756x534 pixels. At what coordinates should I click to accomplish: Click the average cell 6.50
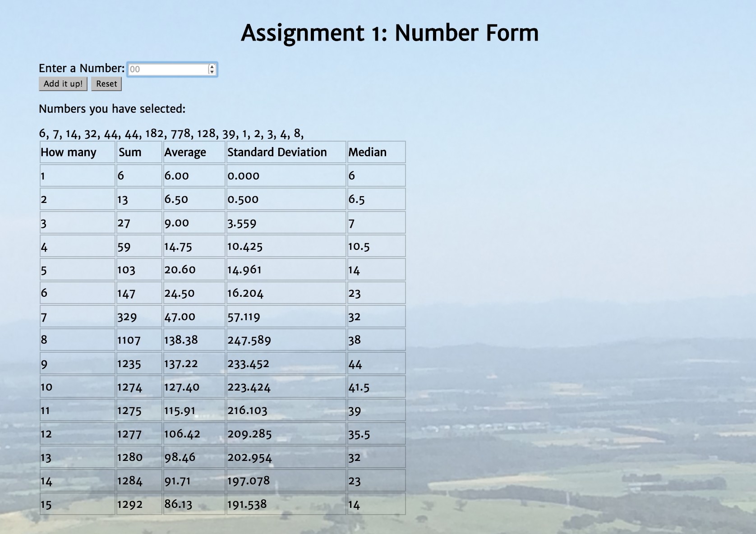click(x=194, y=199)
